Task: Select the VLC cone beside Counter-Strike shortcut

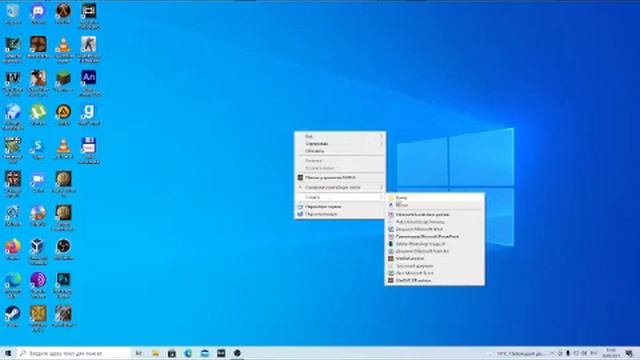Action: tap(63, 48)
